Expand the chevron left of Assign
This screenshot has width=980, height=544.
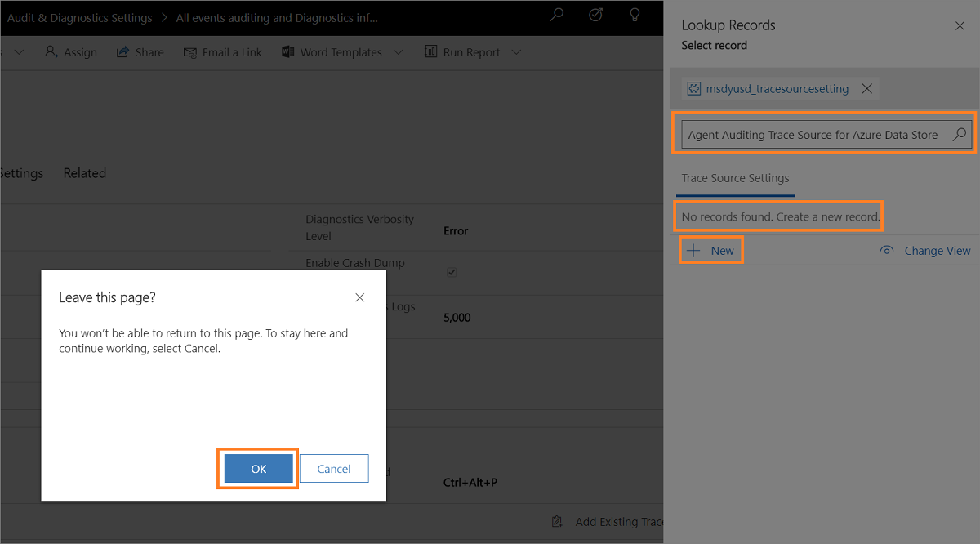coord(19,52)
